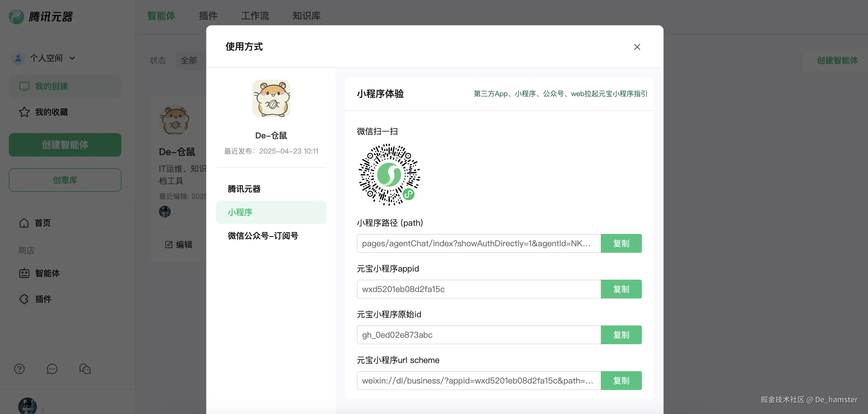This screenshot has width=868, height=414.
Task: Expand the 个人空间 dropdown
Action: coord(72,58)
